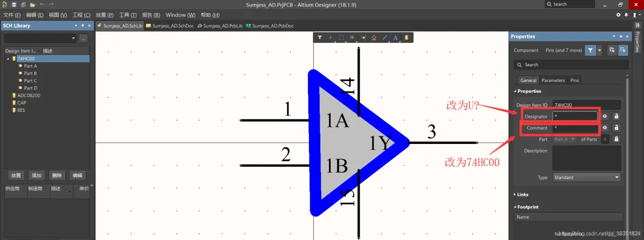This screenshot has width=644, height=240.
Task: Toggle the Part lock icon
Action: pos(616,140)
